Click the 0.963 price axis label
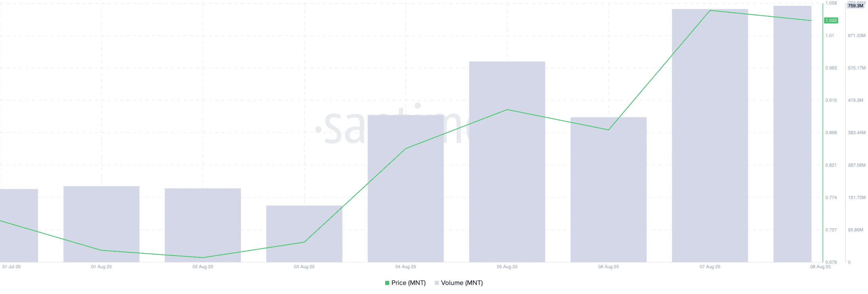The image size is (868, 294). pos(831,68)
